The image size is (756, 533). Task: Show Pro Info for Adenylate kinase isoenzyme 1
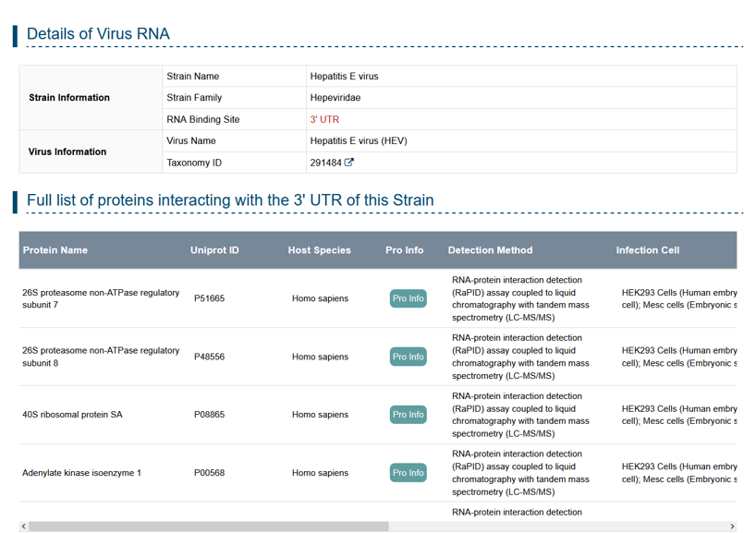[408, 473]
